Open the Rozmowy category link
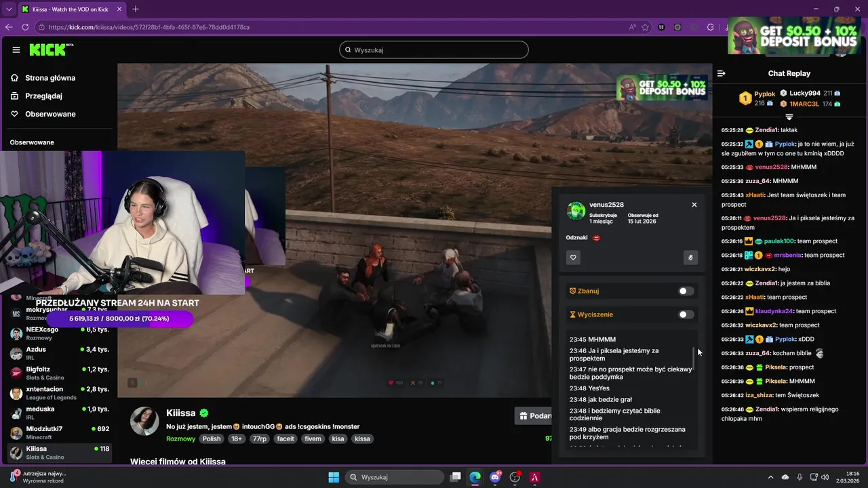This screenshot has height=488, width=868. 180,439
